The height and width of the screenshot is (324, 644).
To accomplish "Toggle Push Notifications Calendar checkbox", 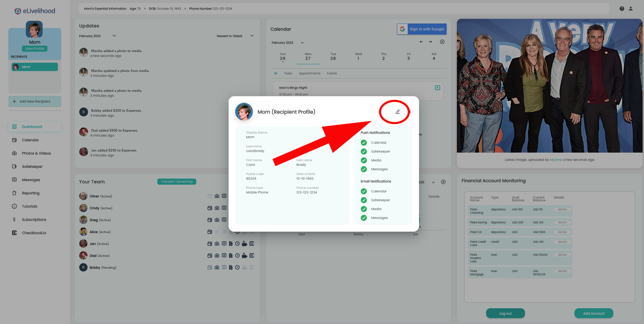I will tap(364, 143).
